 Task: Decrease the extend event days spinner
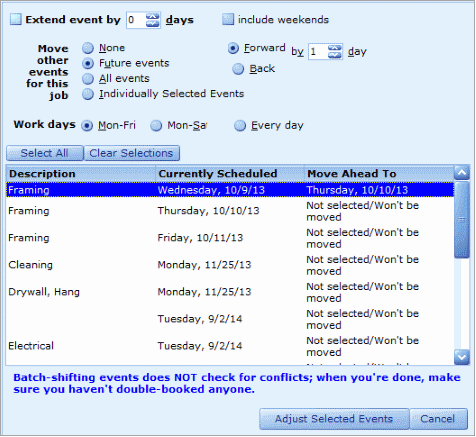tap(152, 23)
